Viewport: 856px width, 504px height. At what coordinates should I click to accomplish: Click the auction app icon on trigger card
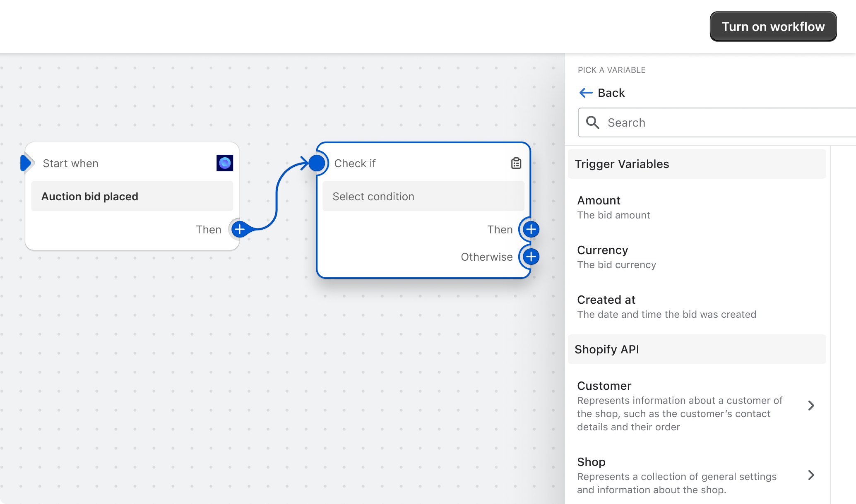[x=225, y=163]
